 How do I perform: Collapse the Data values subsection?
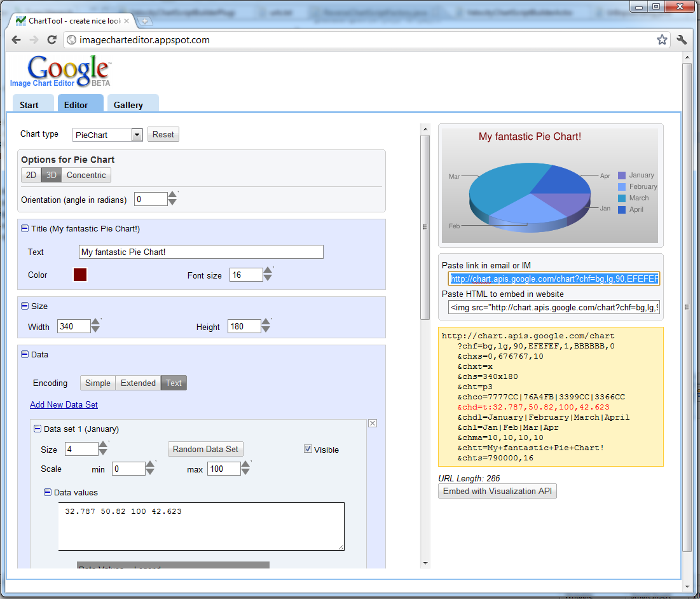[x=47, y=492]
